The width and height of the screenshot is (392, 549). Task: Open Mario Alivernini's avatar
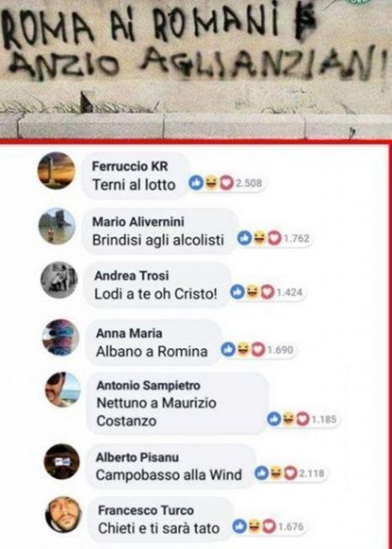pos(57,226)
